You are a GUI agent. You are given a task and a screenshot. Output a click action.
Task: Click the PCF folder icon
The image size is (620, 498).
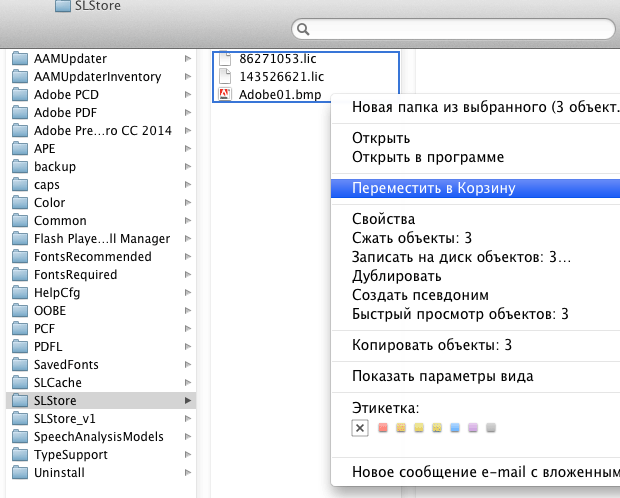click(x=20, y=328)
